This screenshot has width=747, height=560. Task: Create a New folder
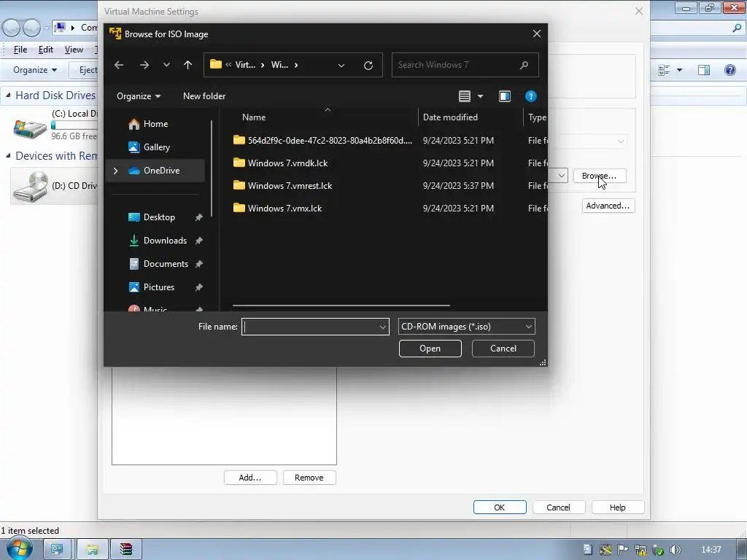(204, 96)
